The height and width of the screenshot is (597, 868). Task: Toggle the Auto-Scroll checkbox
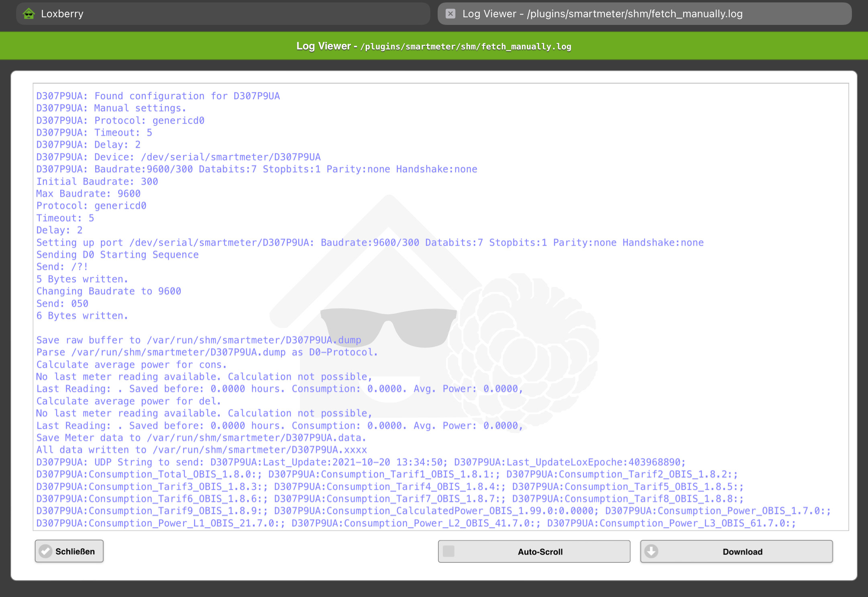point(448,551)
